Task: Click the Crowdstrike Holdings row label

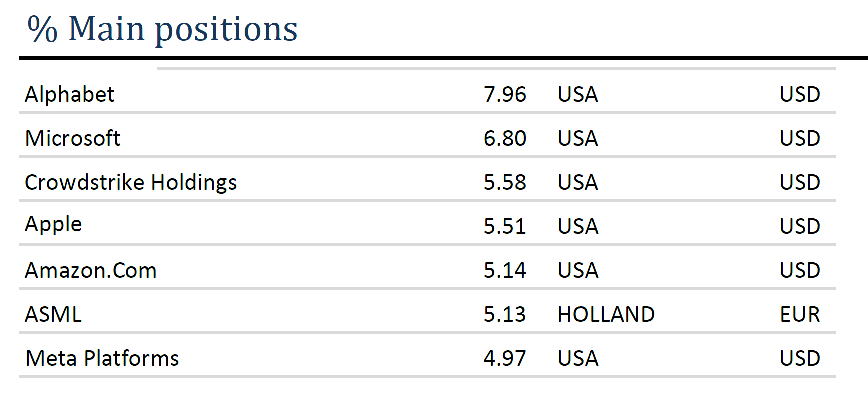Action: click(x=131, y=182)
